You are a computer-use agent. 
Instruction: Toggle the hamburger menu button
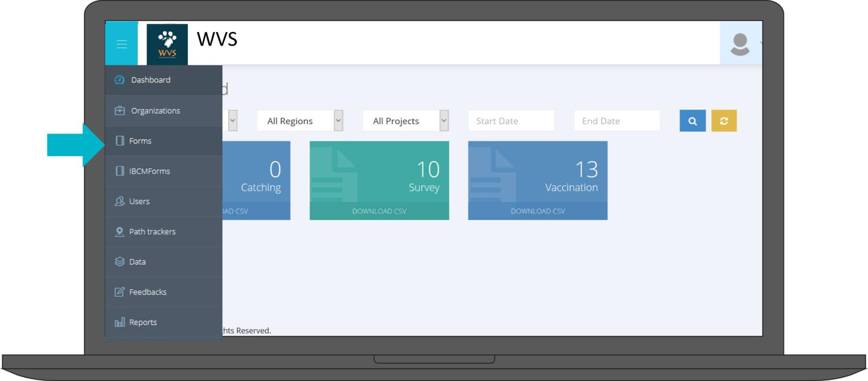(122, 43)
